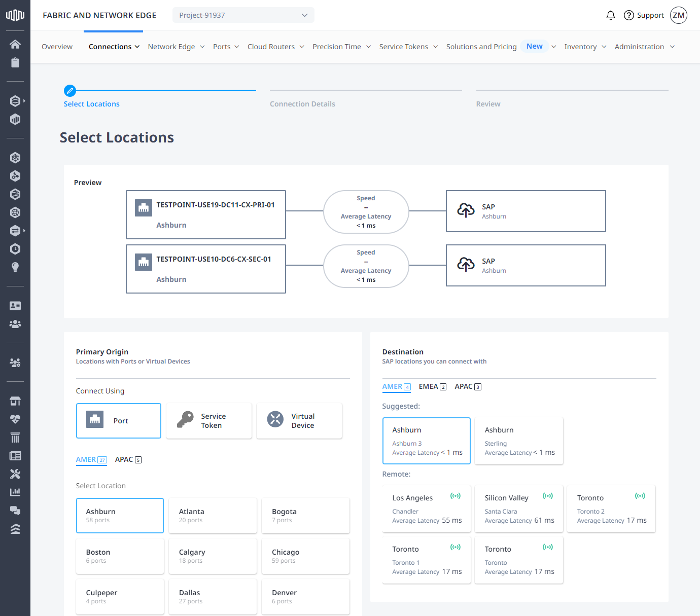
Task: Expand the Service Tokens menu
Action: point(409,47)
